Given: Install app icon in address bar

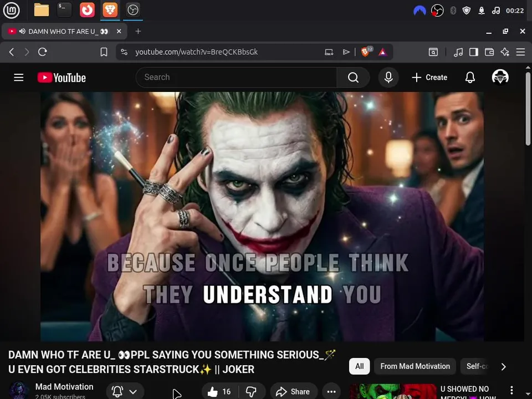Looking at the screenshot, I should click(x=329, y=52).
